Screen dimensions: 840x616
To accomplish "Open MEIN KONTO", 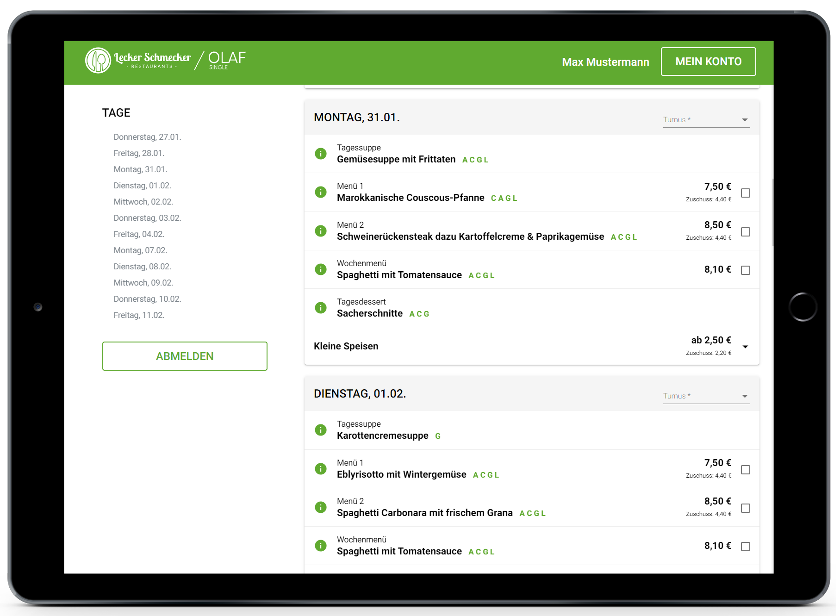I will coord(708,62).
